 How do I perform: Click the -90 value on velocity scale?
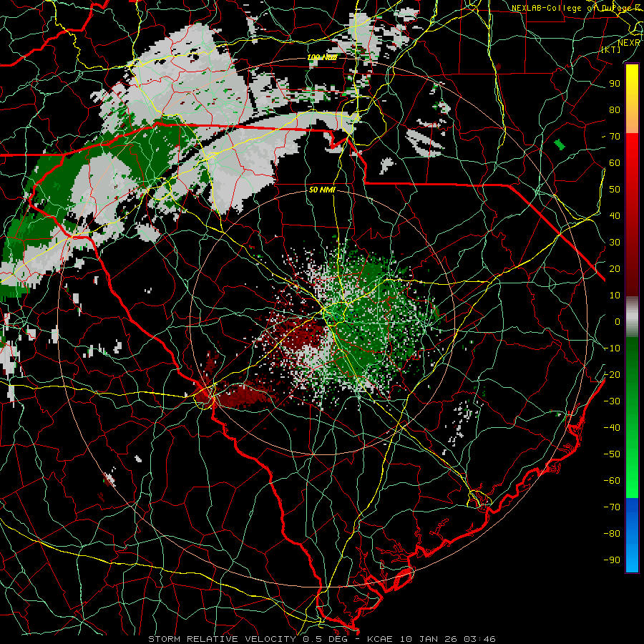(x=612, y=560)
